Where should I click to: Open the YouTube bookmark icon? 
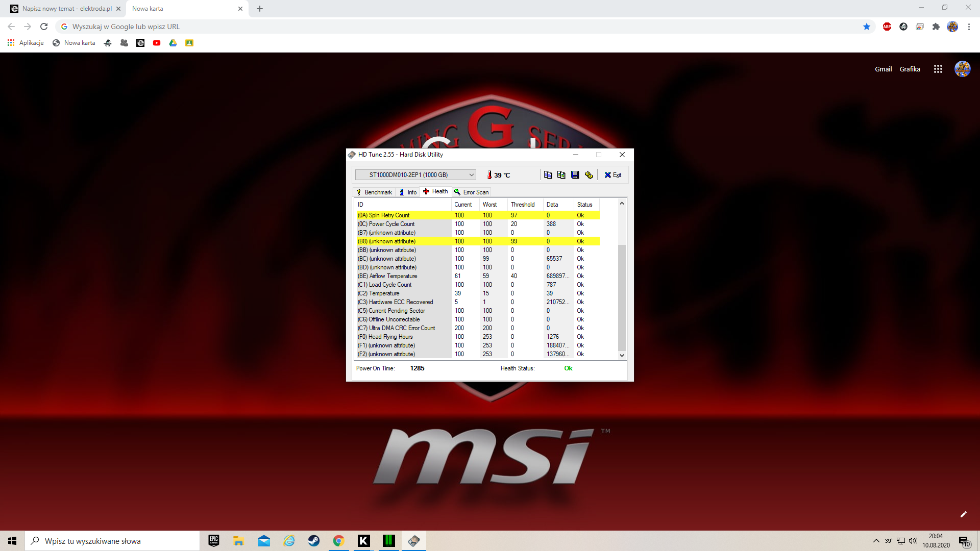tap(157, 43)
